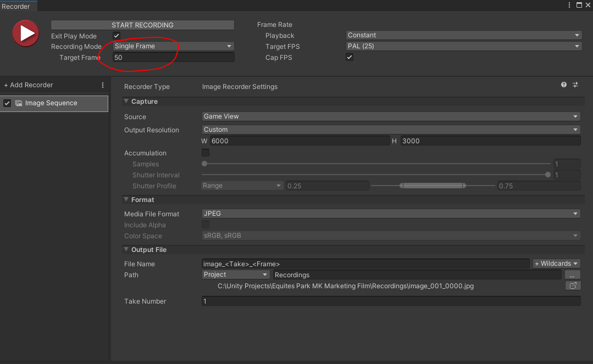Enable the Accumulation checkbox

[x=205, y=152]
